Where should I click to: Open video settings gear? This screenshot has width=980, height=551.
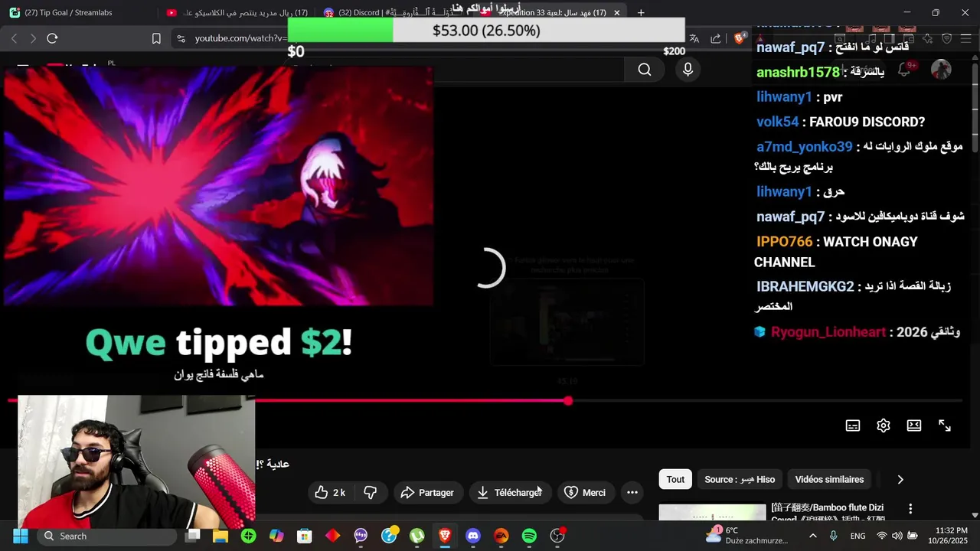(884, 425)
